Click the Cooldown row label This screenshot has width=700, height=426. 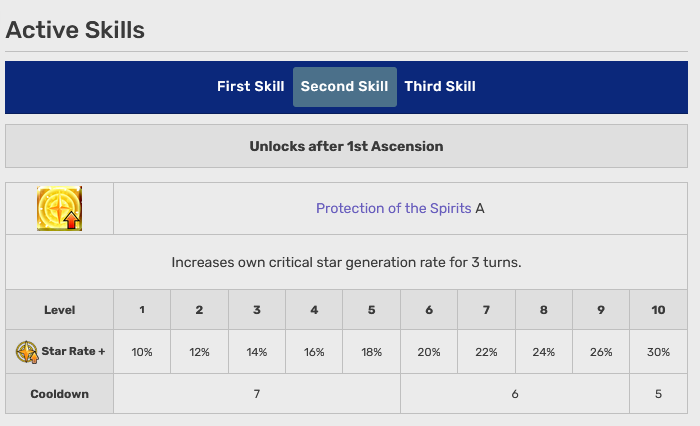point(59,394)
